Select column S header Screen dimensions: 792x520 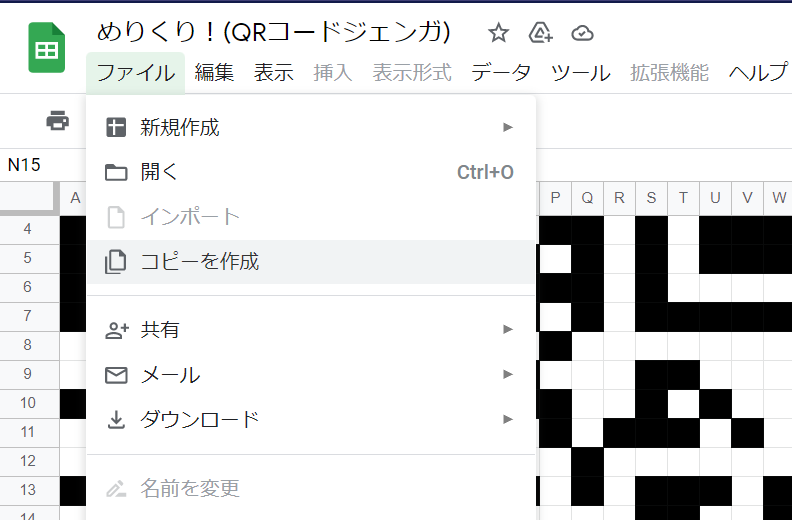[652, 198]
